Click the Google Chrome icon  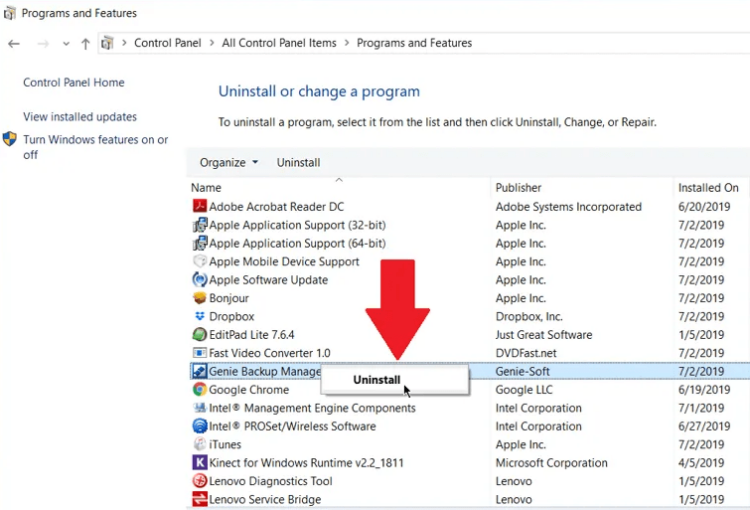pyautogui.click(x=199, y=389)
